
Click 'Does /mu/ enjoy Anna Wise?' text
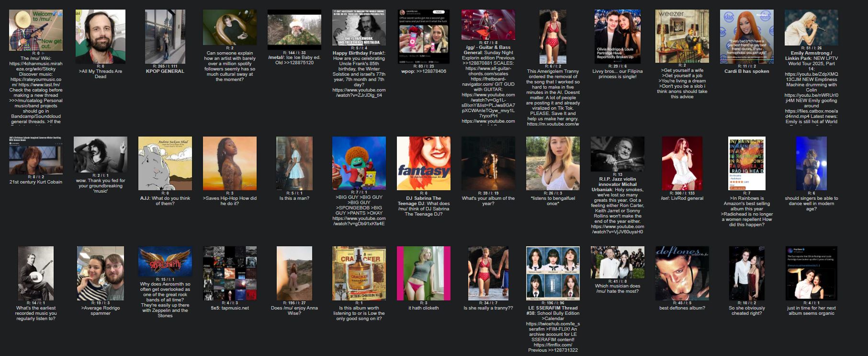tap(294, 310)
